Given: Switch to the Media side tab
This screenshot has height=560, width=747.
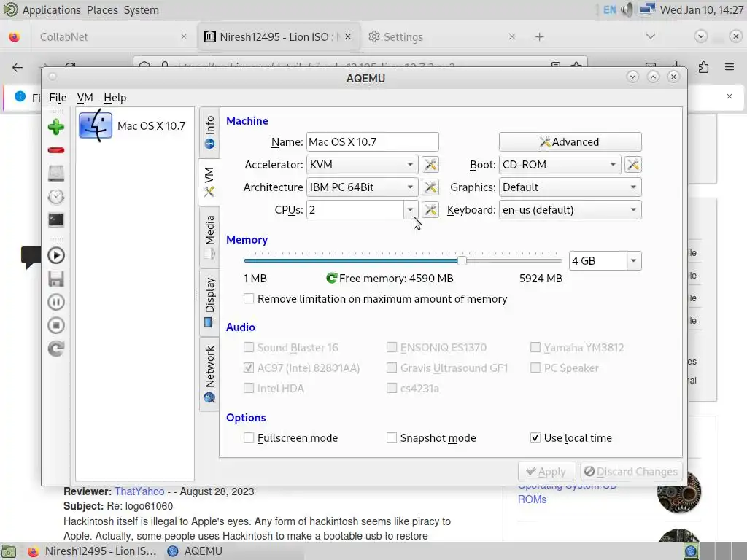Looking at the screenshot, I should [x=209, y=237].
